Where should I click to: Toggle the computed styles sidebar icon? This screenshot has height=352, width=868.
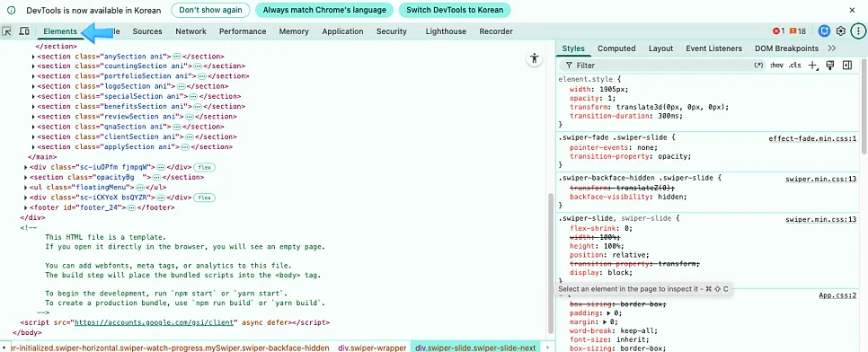(x=847, y=66)
